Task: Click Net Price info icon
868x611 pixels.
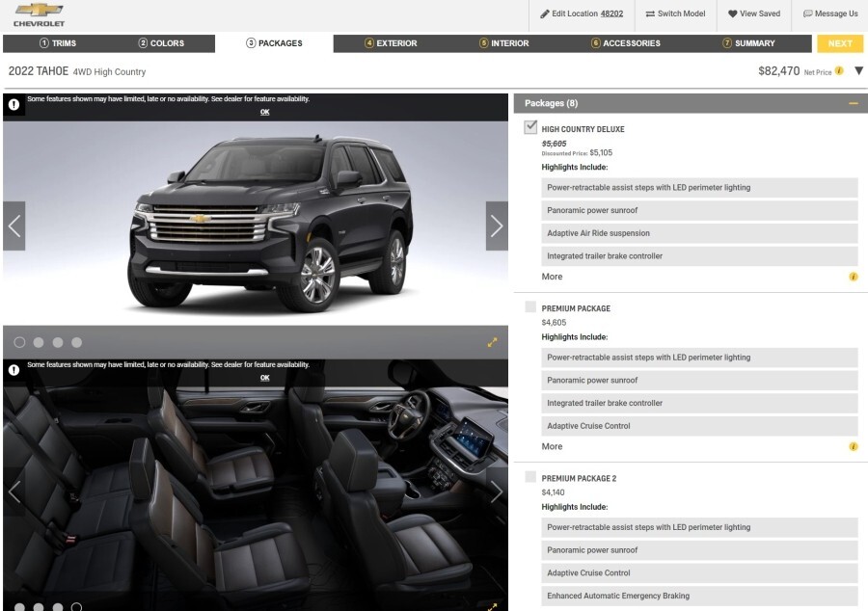Action: click(x=839, y=70)
